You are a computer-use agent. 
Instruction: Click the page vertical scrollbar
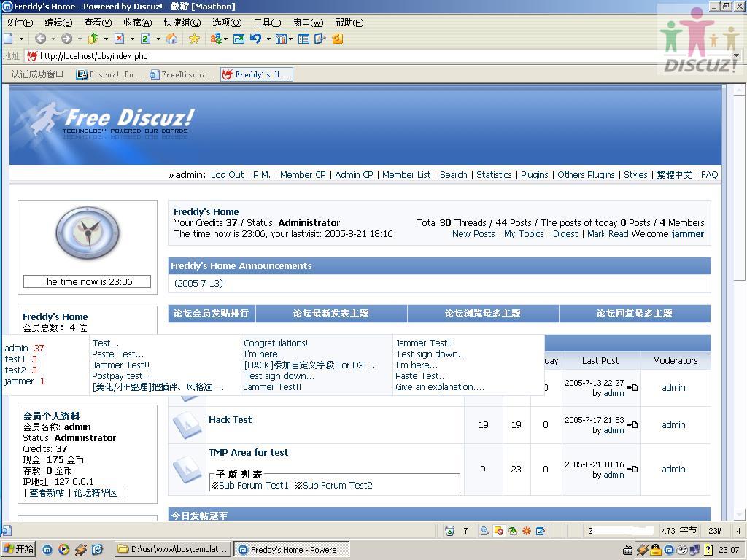739,303
